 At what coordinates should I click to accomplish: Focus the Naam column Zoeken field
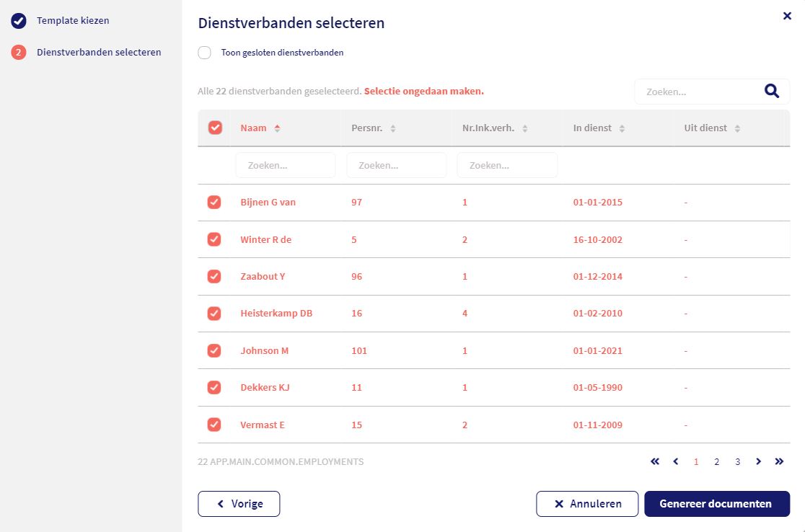click(x=285, y=165)
